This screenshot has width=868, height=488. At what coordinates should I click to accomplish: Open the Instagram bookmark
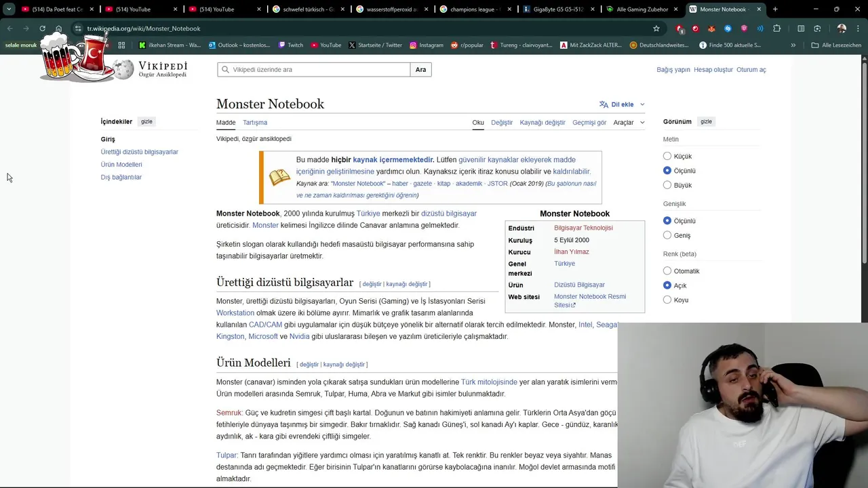pos(426,45)
